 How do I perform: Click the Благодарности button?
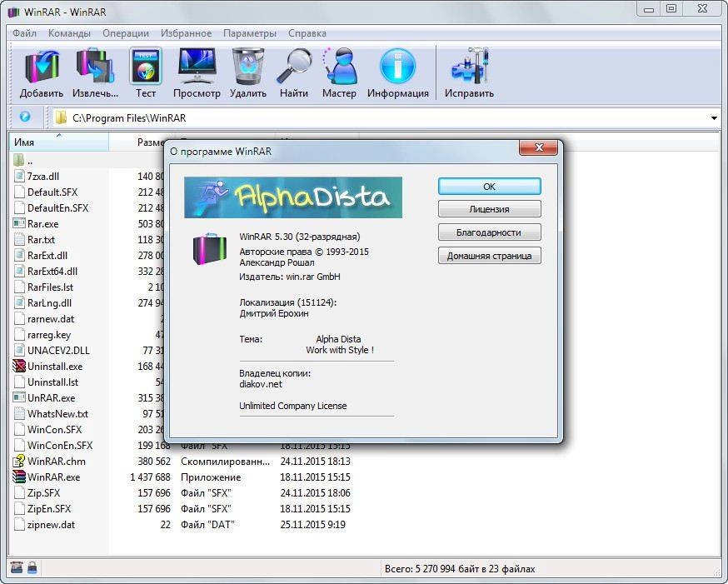(x=489, y=232)
